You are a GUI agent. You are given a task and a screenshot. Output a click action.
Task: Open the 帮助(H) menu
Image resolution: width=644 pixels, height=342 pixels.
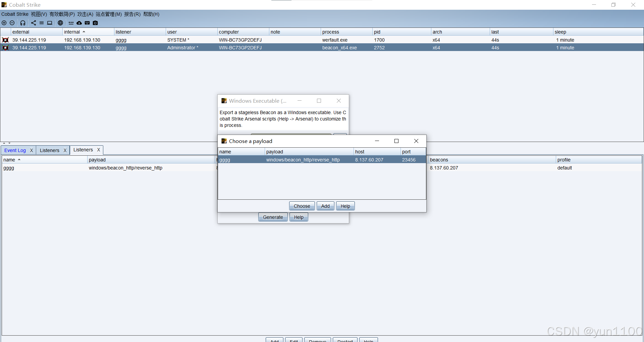point(151,14)
